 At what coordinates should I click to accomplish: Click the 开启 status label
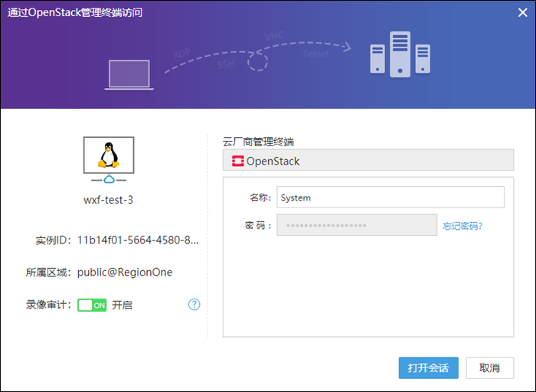(x=122, y=305)
